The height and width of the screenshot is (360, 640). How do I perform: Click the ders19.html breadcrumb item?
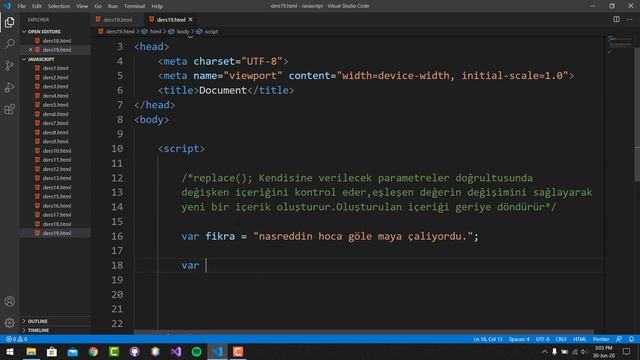point(120,31)
